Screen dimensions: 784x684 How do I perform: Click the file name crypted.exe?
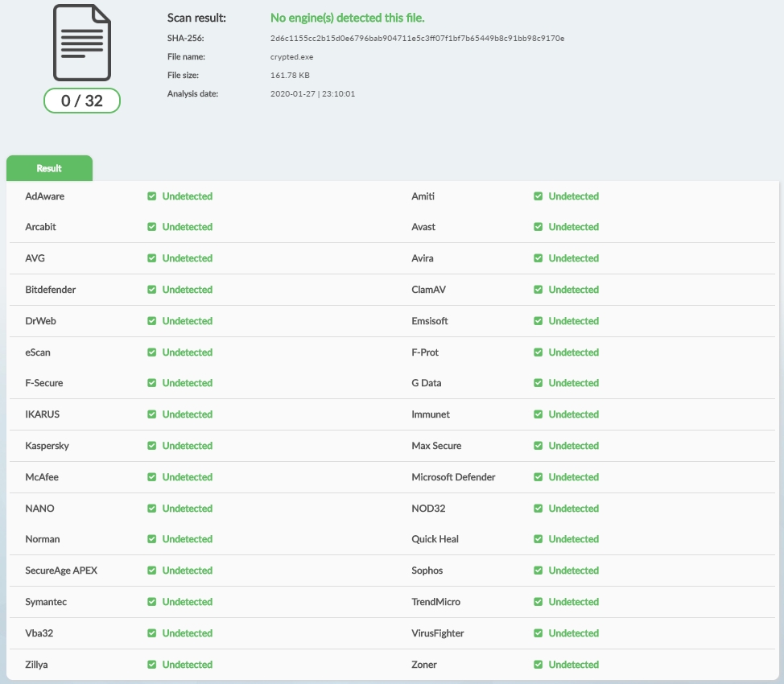point(292,57)
